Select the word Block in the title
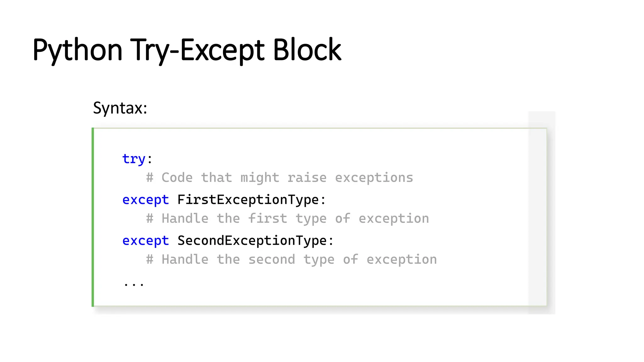Screen dimensions: 644x362 pyautogui.click(x=307, y=50)
